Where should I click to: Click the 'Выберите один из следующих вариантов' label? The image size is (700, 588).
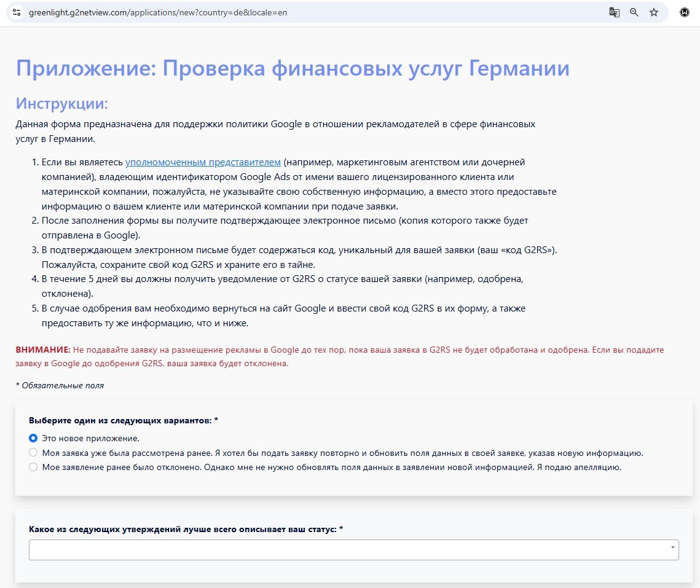123,420
